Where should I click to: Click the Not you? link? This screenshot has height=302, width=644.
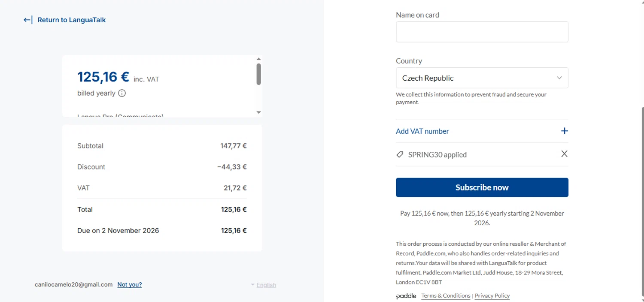[x=130, y=284]
